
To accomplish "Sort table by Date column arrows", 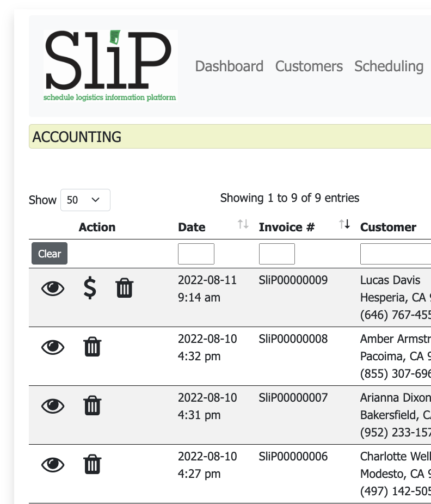I will pos(243,224).
